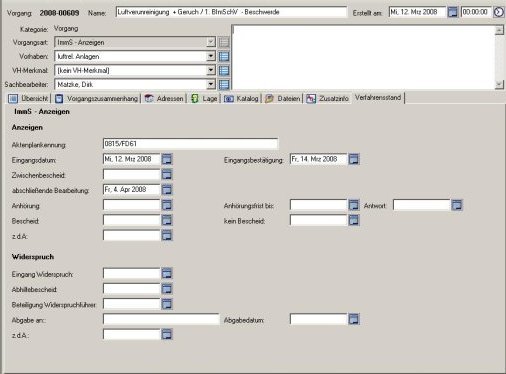Expand the Vorhaben dropdown
The image size is (506, 374).
click(x=211, y=56)
